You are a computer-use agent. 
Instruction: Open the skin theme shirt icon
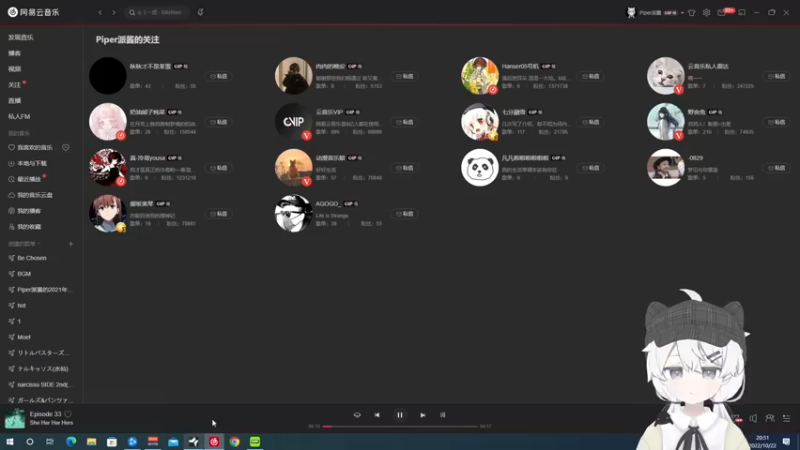click(x=692, y=13)
